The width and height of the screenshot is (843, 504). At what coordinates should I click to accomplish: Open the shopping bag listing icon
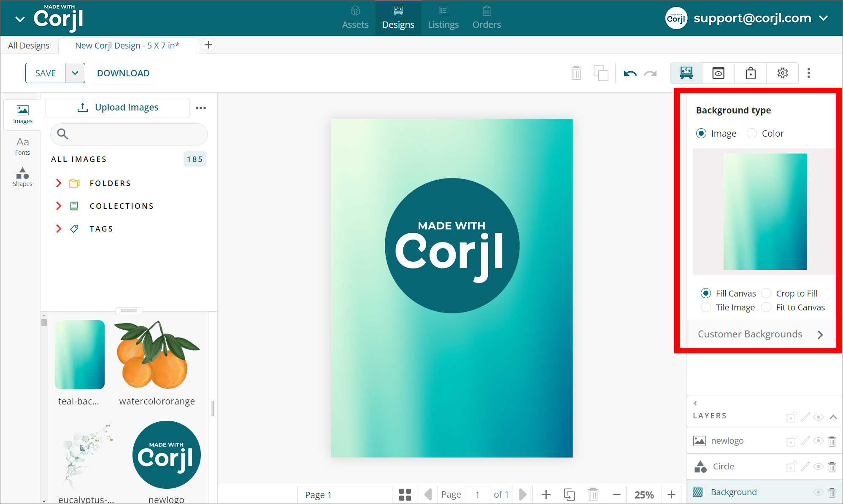750,73
